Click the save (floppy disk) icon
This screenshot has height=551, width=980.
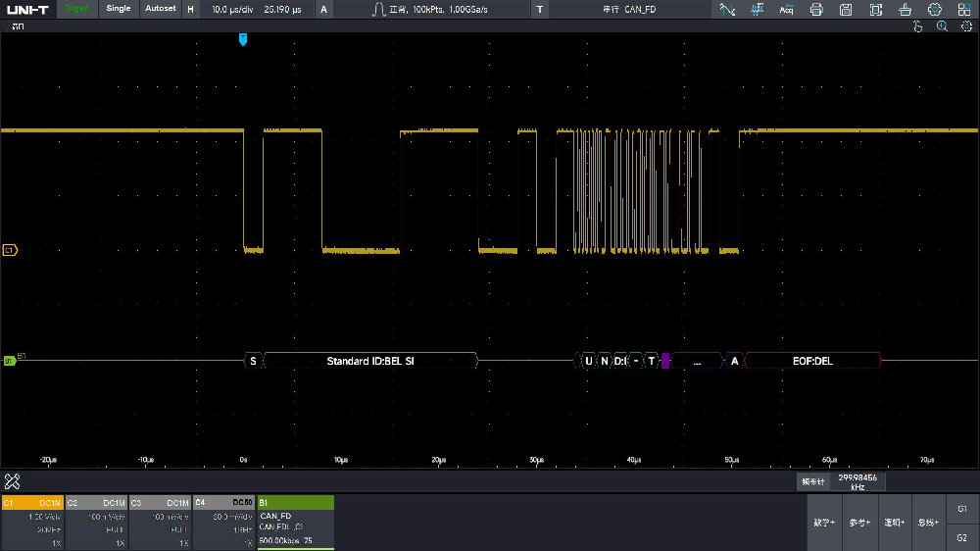tap(847, 9)
